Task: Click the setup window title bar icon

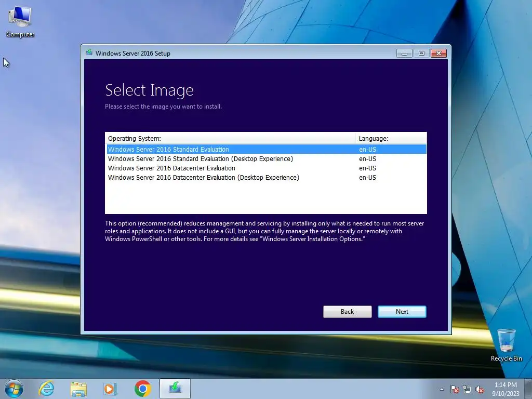Action: tap(89, 52)
